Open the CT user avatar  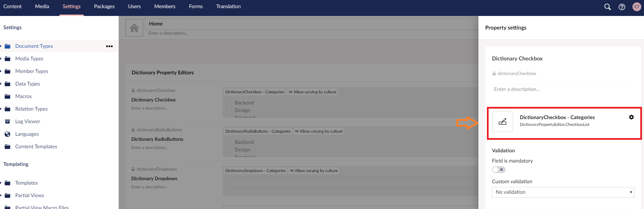pos(637,7)
